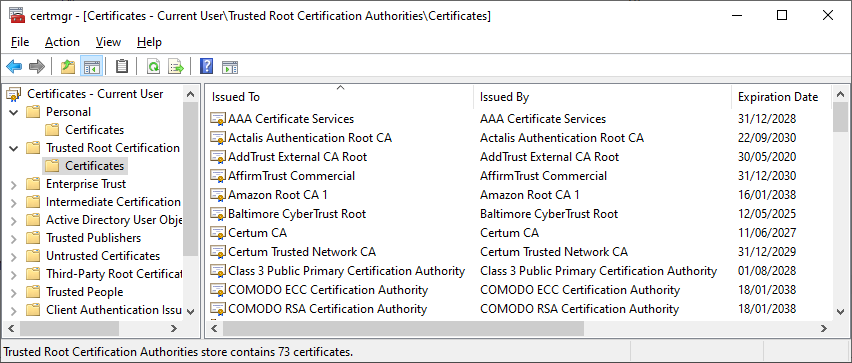The width and height of the screenshot is (852, 363).
Task: Click the COMODO RSA Certification Authority certificate icon
Action: tap(218, 309)
